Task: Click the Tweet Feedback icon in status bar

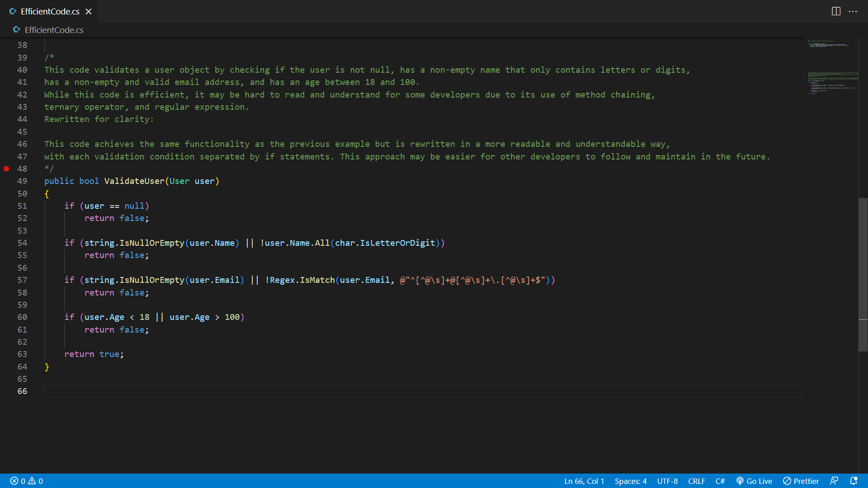Action: click(834, 481)
